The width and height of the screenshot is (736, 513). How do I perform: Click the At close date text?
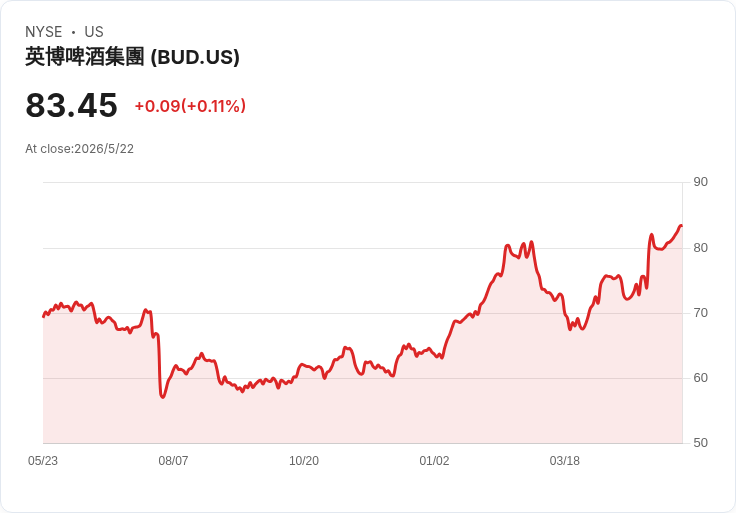[79, 149]
